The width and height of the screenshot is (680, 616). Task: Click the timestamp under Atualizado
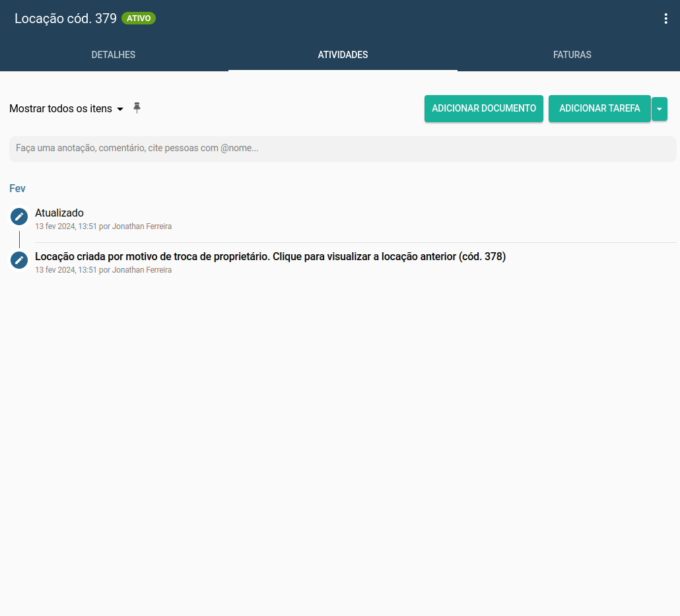tap(103, 226)
